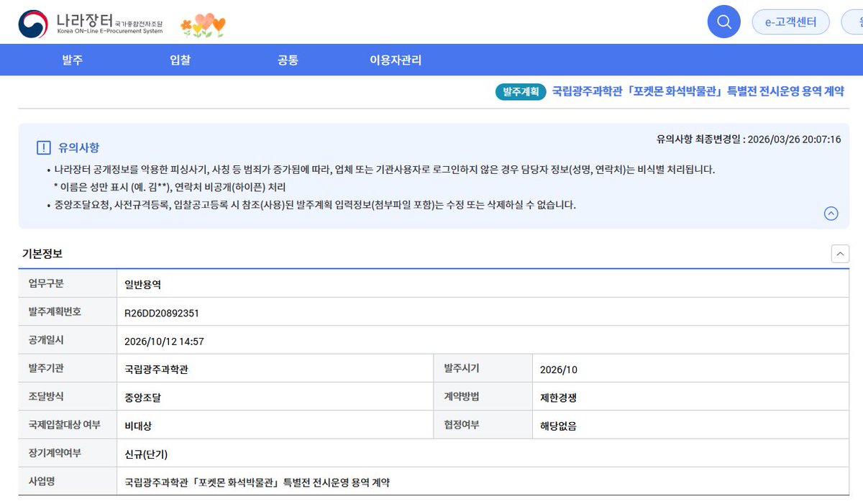Click the 장기계약여부 value 신규(단기)
Image resolution: width=863 pixels, height=504 pixels.
[146, 454]
